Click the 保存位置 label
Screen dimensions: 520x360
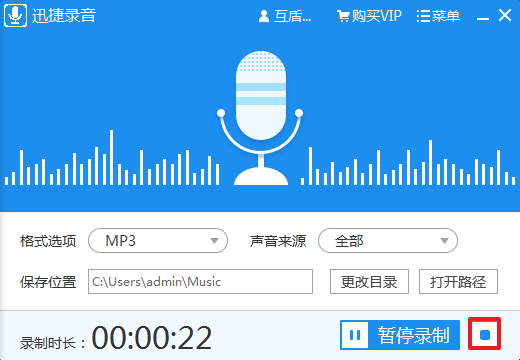[48, 282]
